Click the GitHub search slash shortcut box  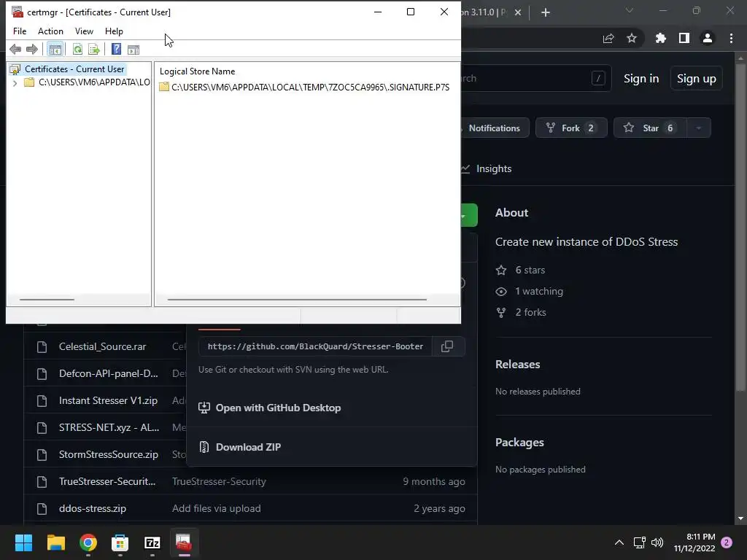tap(598, 78)
